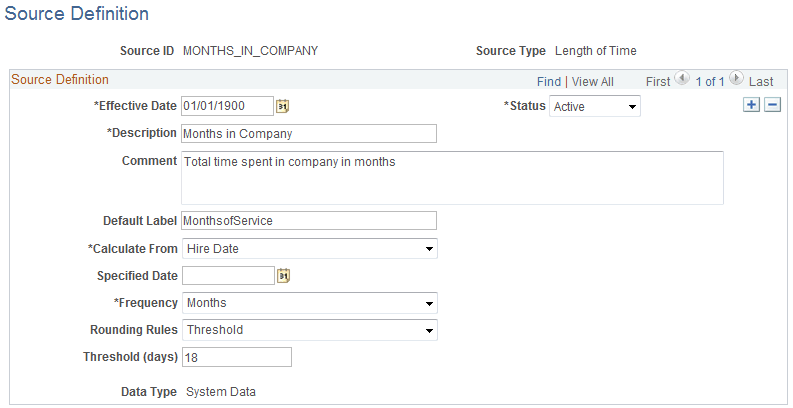
Task: Jump to First row link
Action: click(x=657, y=82)
